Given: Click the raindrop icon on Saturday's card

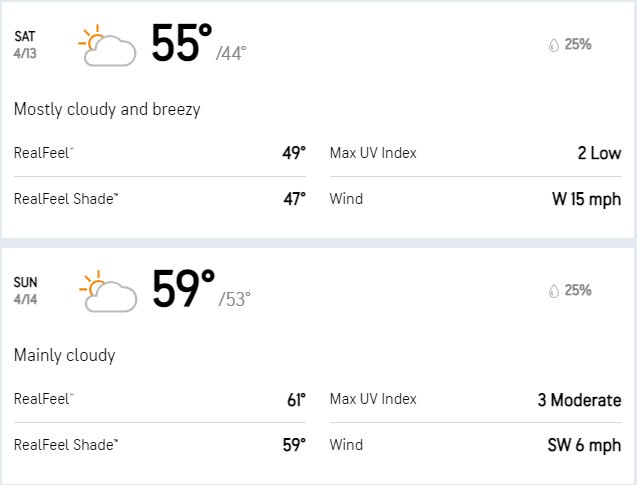Looking at the screenshot, I should [x=554, y=45].
